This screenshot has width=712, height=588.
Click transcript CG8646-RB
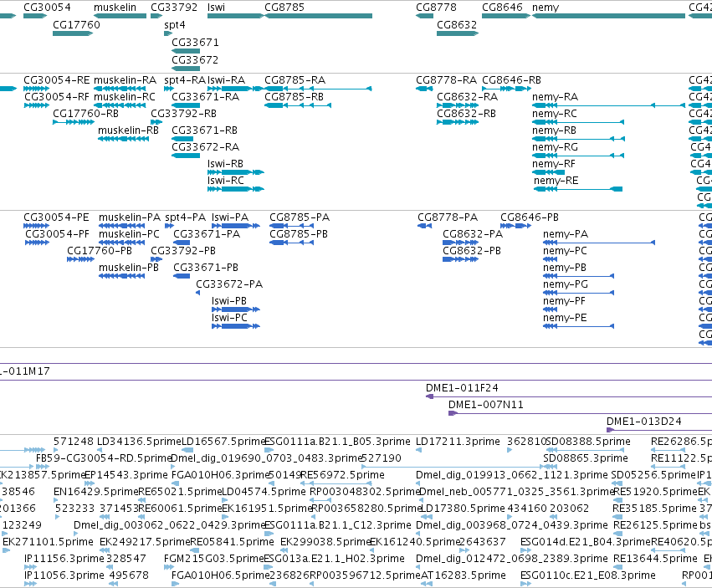point(506,89)
